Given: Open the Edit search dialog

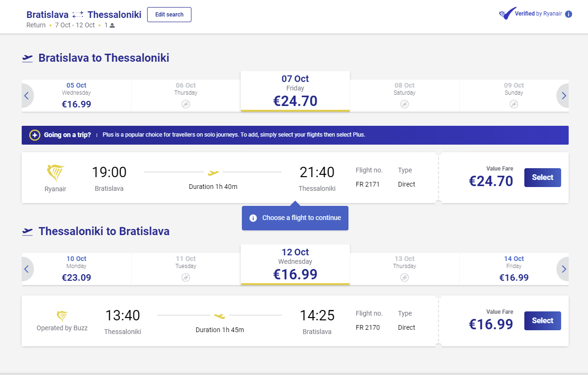Looking at the screenshot, I should pyautogui.click(x=169, y=15).
